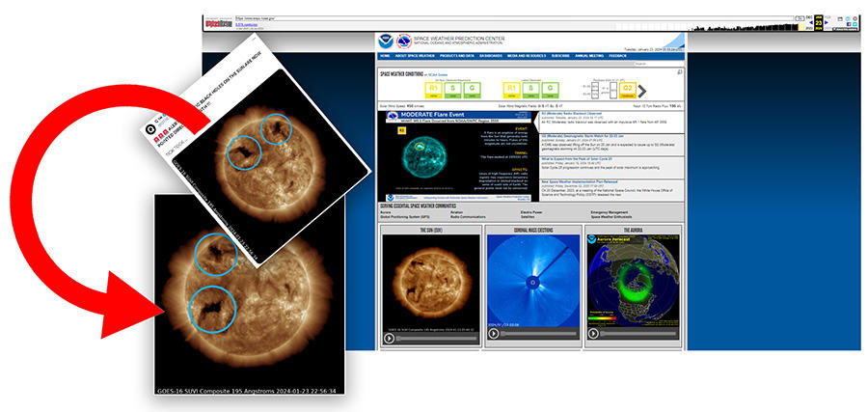Open the PRODUCTS AND DATA menu
The image size is (868, 412).
(x=457, y=56)
